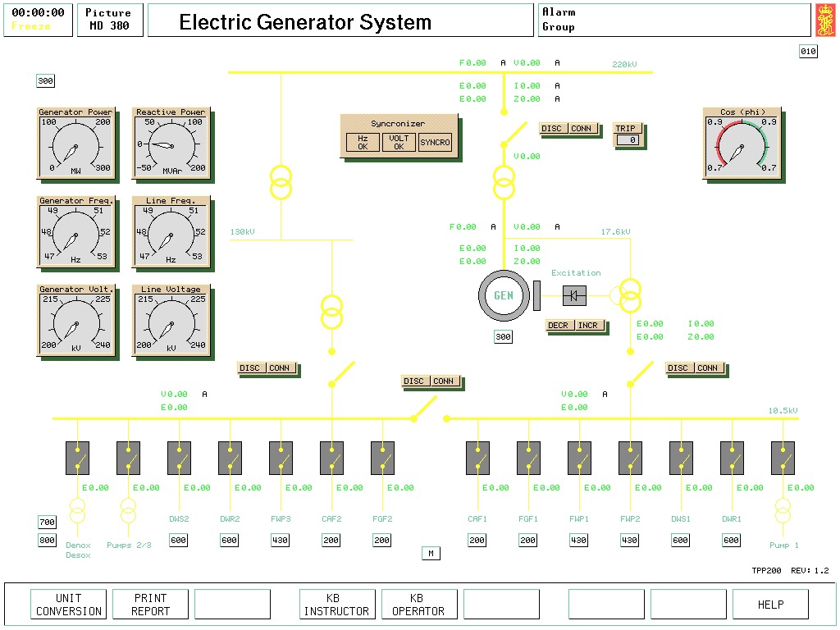The width and height of the screenshot is (840, 630).
Task: Open the KB OPERATOR menu button
Action: tap(419, 605)
